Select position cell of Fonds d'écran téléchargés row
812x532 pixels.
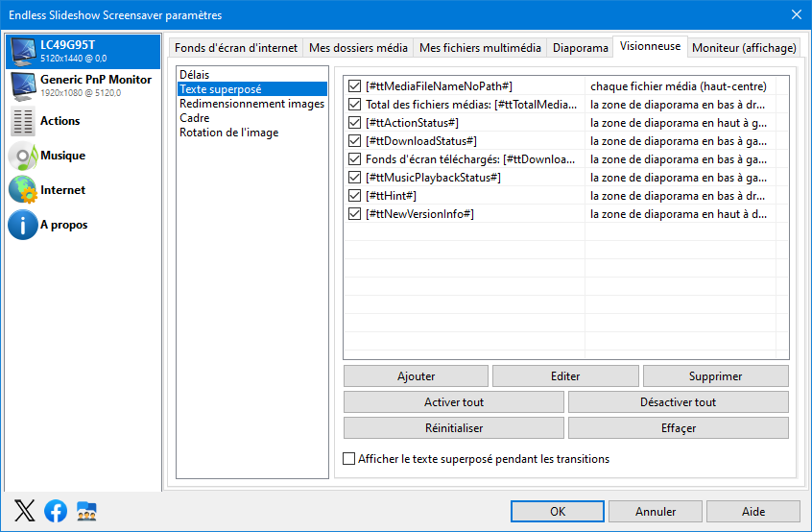680,159
